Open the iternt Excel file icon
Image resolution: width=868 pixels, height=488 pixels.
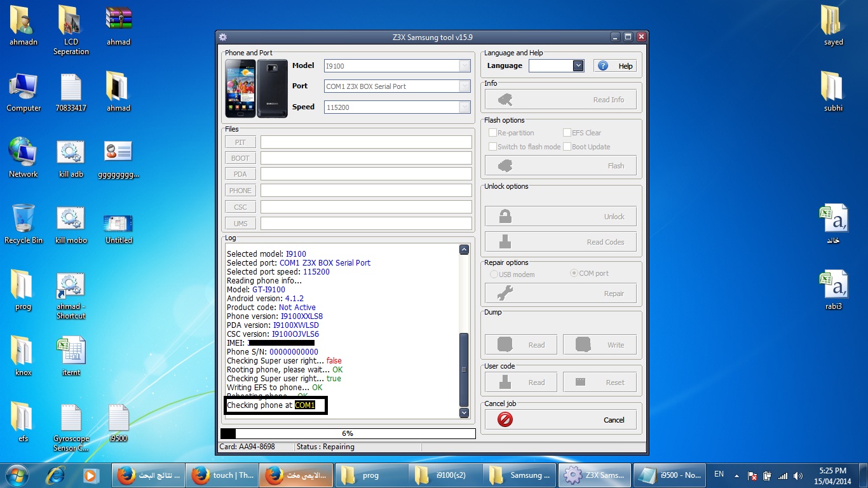click(71, 356)
